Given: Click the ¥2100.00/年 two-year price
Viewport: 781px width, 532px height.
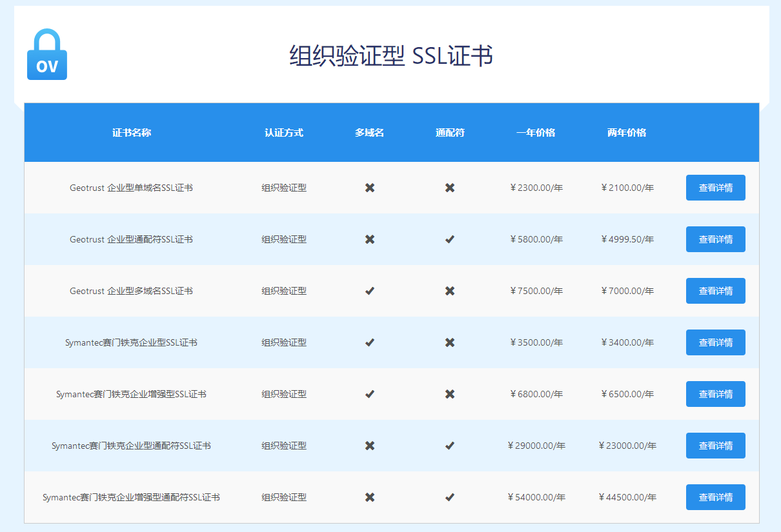Looking at the screenshot, I should tap(627, 188).
